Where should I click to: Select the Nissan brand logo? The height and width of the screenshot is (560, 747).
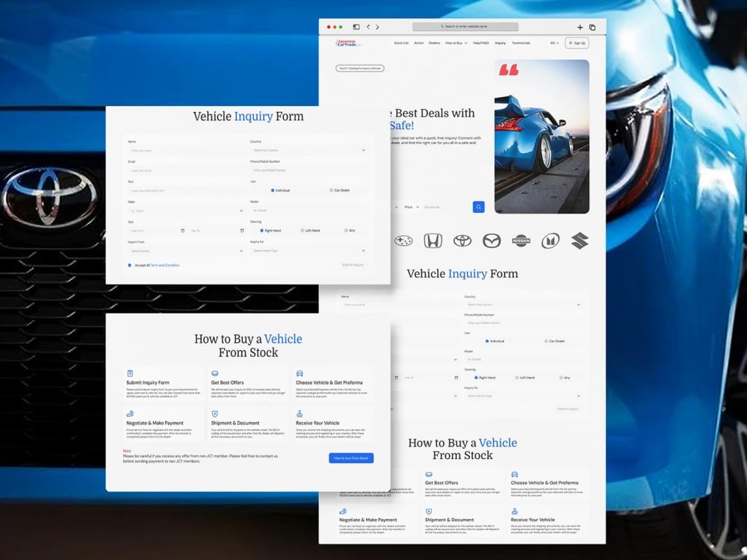tap(521, 241)
